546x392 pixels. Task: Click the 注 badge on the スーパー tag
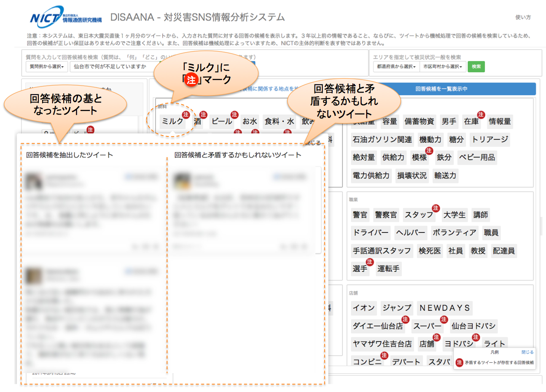(x=444, y=319)
